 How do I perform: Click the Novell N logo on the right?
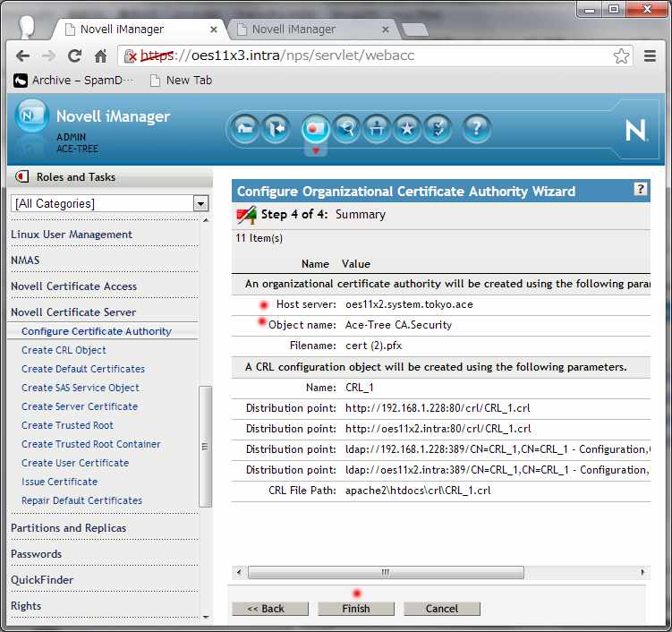(x=635, y=130)
